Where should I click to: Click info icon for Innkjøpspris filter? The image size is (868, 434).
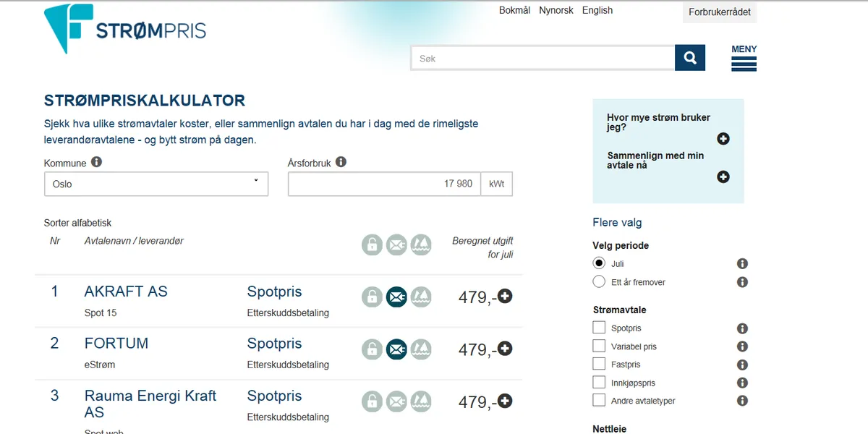(742, 383)
